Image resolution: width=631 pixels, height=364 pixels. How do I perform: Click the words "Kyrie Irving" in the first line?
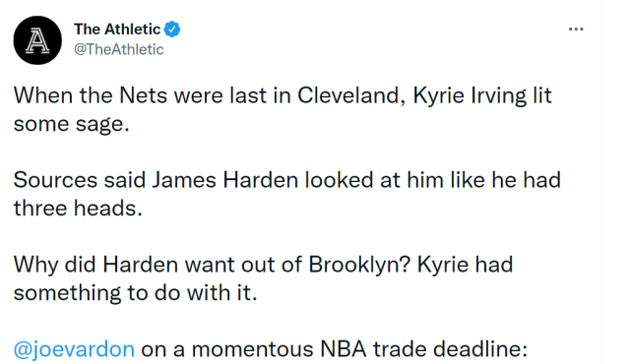point(470,96)
